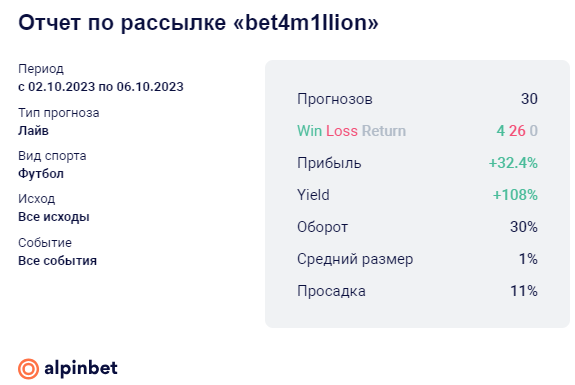Screen dimensions: 575x385
Task: Click the Период label
Action: (41, 69)
